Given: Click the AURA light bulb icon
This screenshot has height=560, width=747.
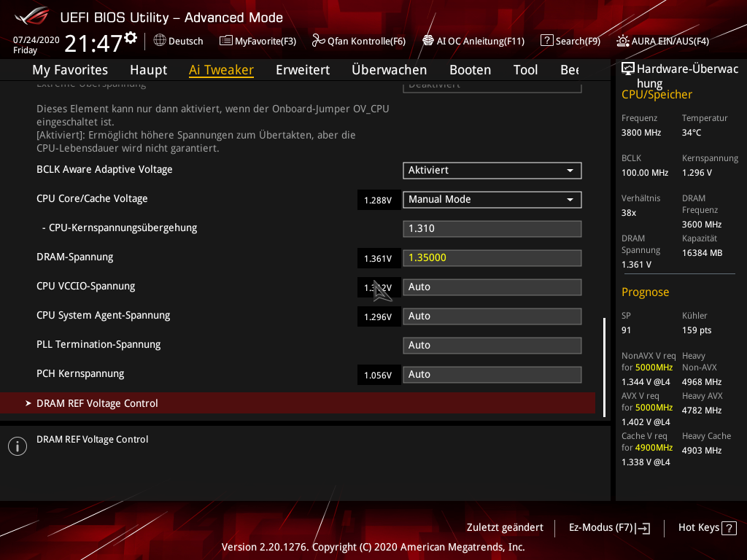Looking at the screenshot, I should [622, 41].
